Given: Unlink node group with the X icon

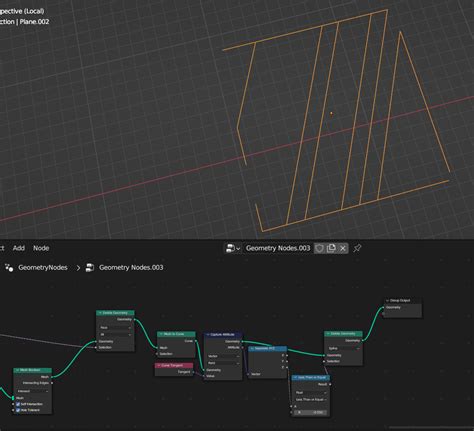Looking at the screenshot, I should tap(343, 248).
